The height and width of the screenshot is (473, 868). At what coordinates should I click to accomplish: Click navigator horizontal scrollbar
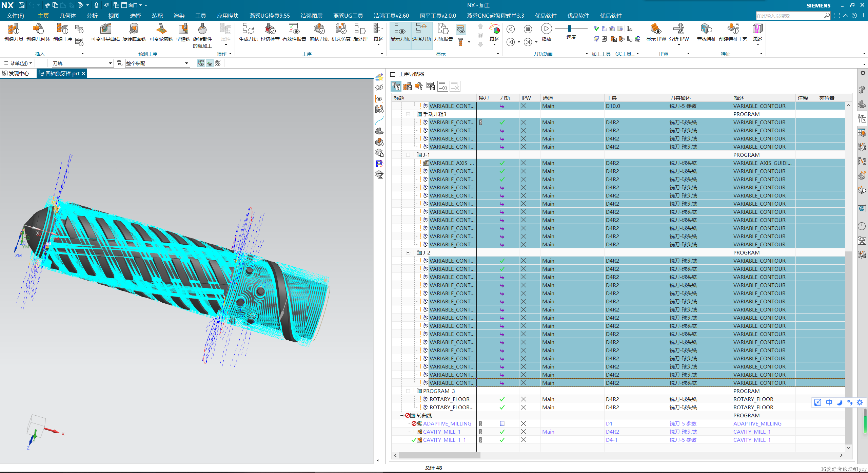439,455
